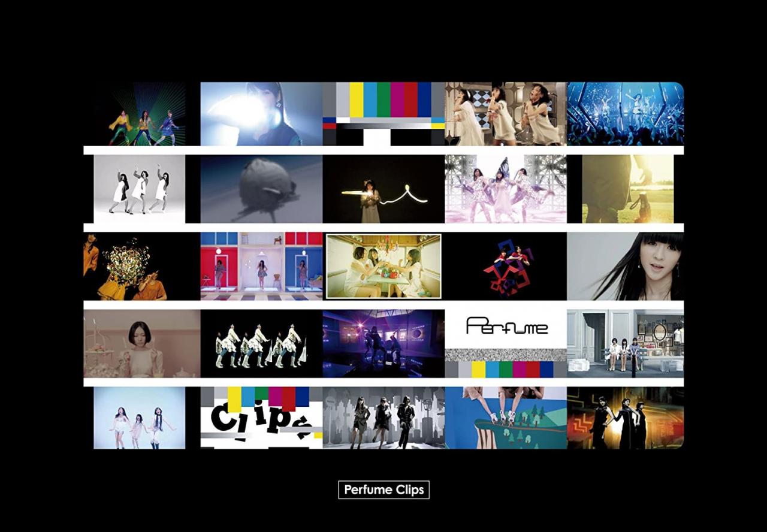The width and height of the screenshot is (767, 532).
Task: Select the pink kaleidoscope dancers thumbnail
Action: pyautogui.click(x=506, y=189)
